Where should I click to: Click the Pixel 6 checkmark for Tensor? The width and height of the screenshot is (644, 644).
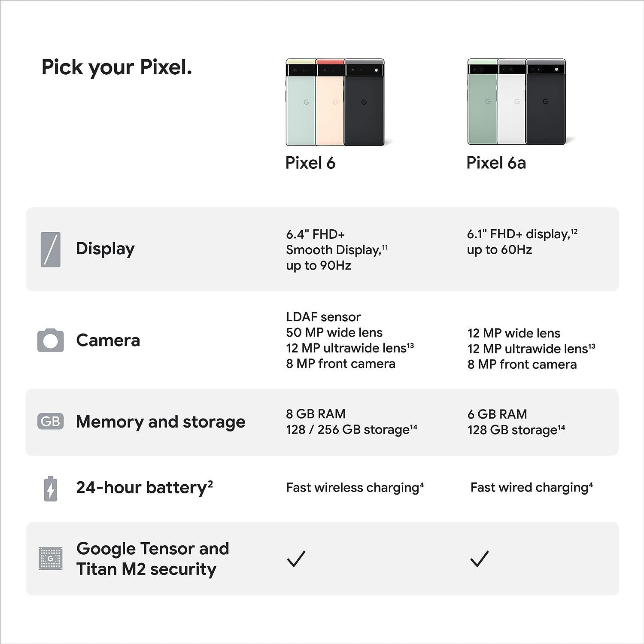(296, 559)
